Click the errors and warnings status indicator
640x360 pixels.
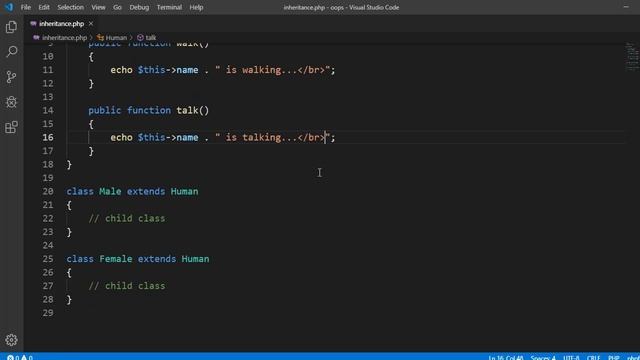tap(20, 357)
